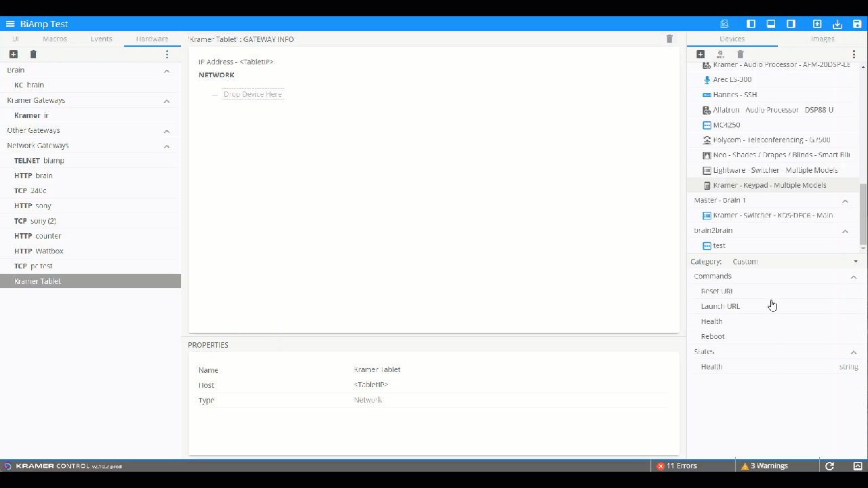The width and height of the screenshot is (868, 488).
Task: Select the test device under brain2brain
Action: 773,245
